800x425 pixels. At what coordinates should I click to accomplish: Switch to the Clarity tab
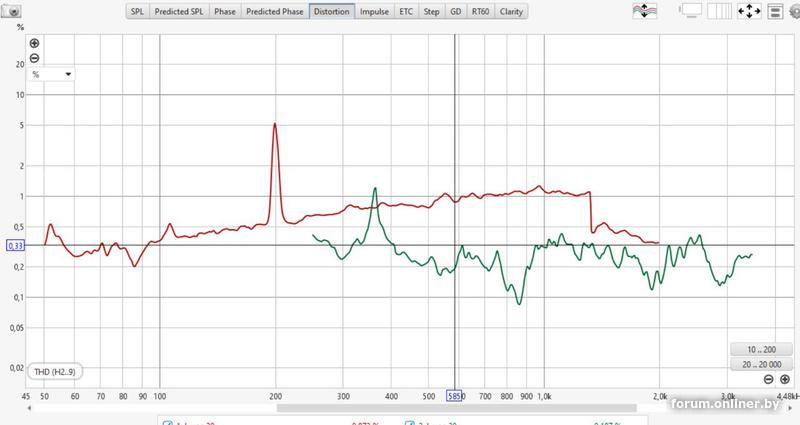tap(511, 11)
